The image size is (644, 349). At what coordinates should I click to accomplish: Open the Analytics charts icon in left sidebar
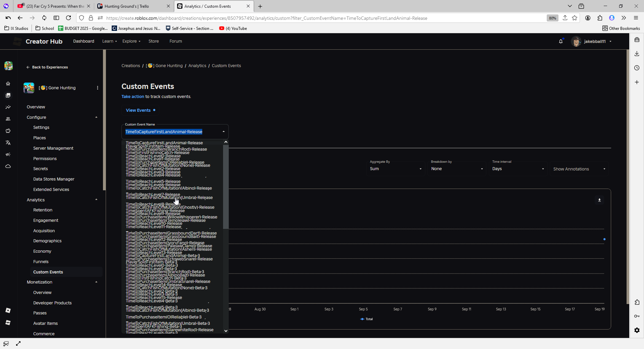(x=8, y=107)
